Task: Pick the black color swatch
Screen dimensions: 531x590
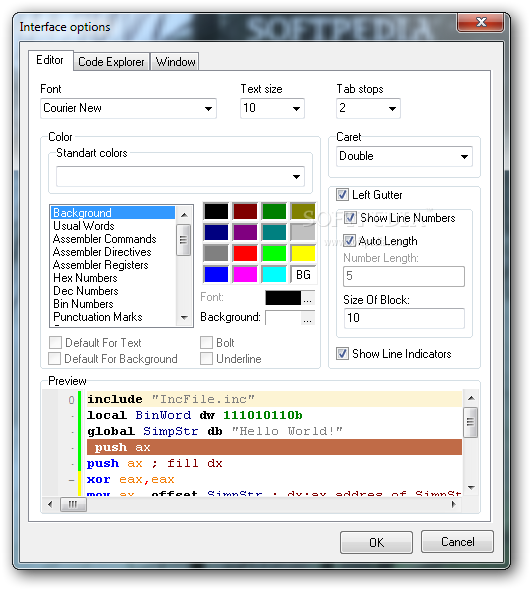Action: 216,211
